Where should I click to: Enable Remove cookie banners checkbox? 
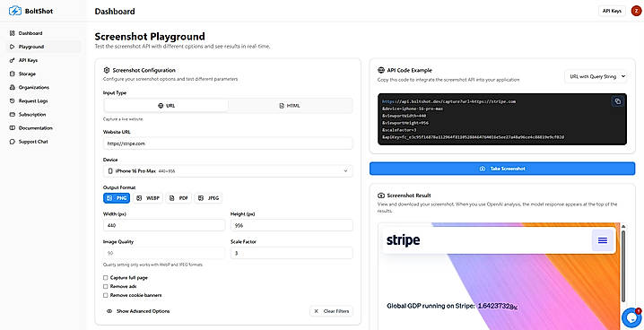point(106,295)
